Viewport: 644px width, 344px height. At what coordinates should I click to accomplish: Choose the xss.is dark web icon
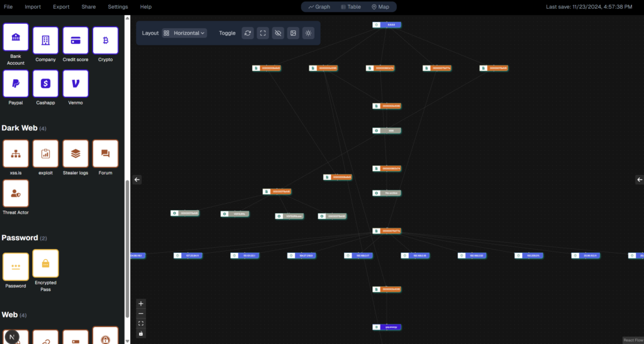pyautogui.click(x=16, y=153)
